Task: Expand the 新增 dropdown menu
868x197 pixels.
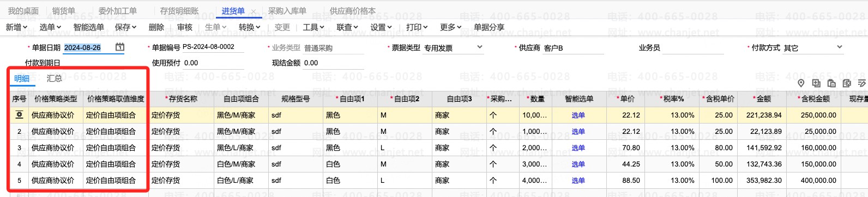Action: [x=16, y=27]
